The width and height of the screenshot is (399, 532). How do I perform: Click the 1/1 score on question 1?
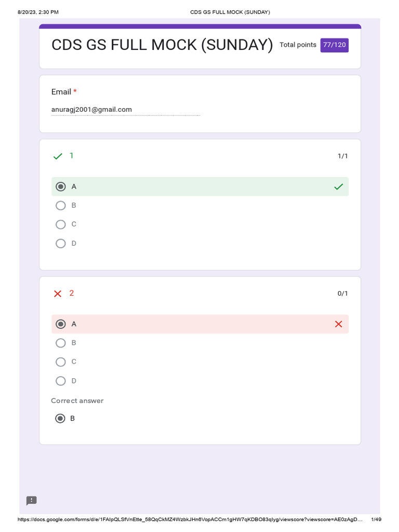(x=342, y=156)
